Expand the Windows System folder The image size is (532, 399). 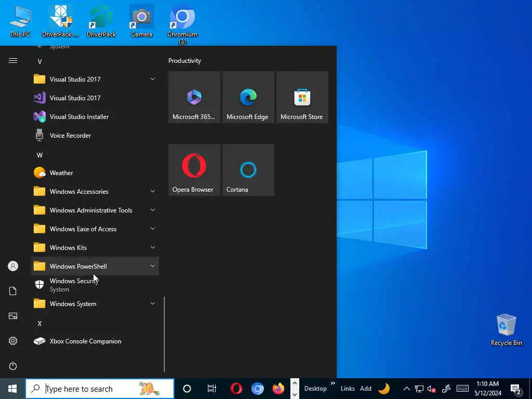[x=95, y=303]
